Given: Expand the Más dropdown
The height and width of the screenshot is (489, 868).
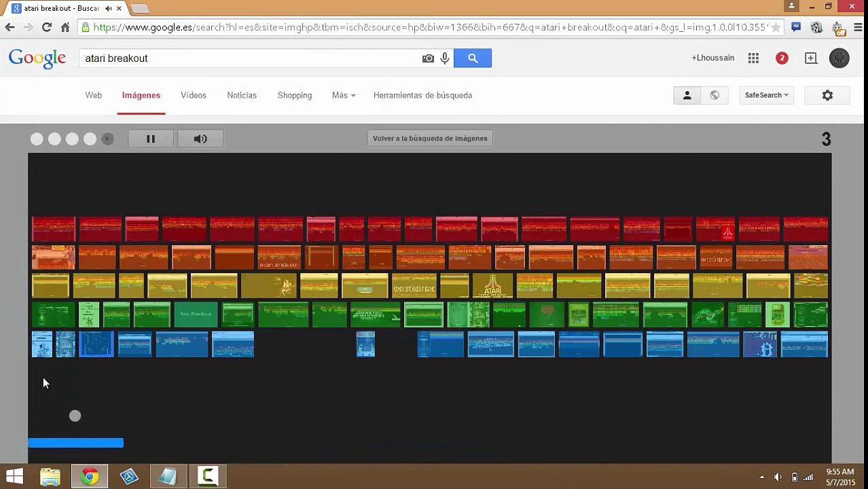Looking at the screenshot, I should [x=344, y=95].
